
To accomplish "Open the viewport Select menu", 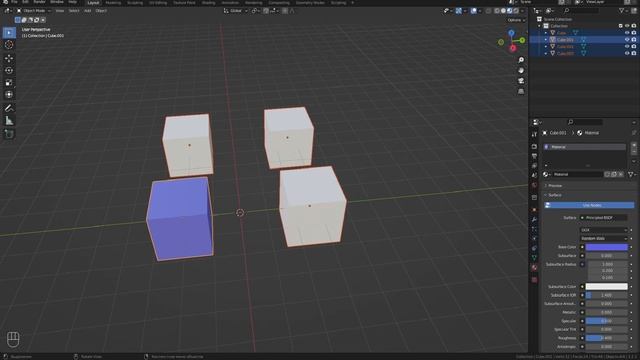I will [74, 11].
